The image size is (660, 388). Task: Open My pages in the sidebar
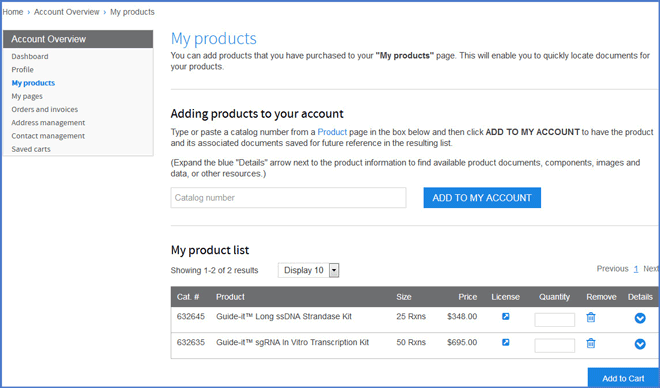[27, 96]
